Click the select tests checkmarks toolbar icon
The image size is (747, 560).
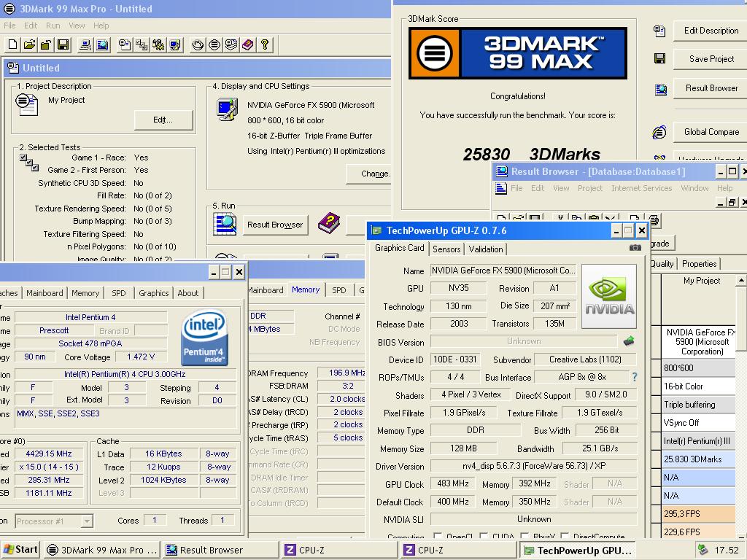point(142,44)
